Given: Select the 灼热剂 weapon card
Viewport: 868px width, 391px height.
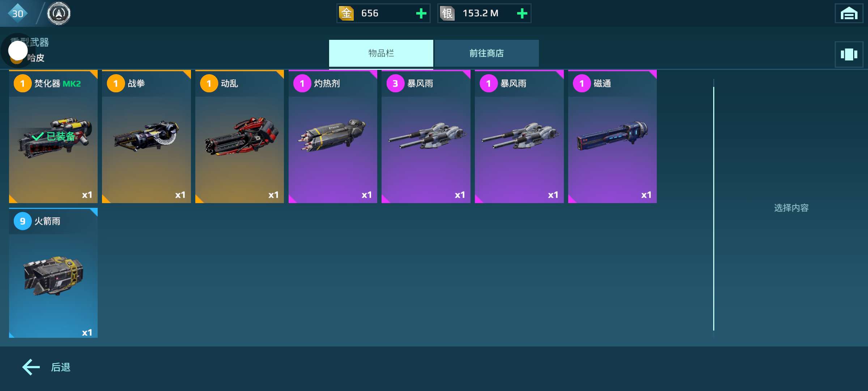Looking at the screenshot, I should (333, 136).
